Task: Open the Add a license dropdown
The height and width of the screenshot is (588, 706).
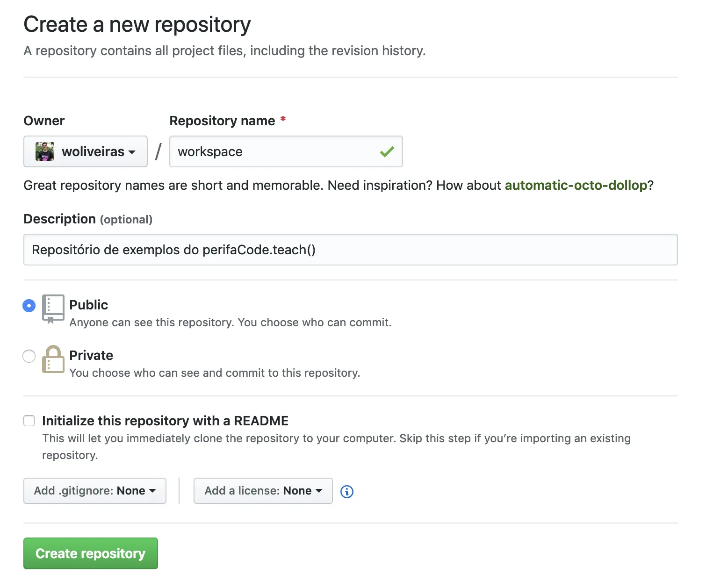Action: 263,491
